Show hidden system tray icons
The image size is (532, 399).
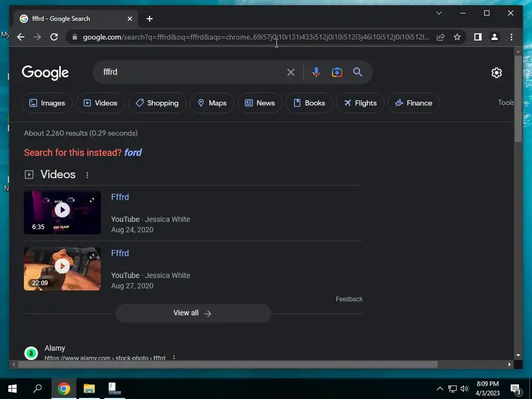coord(440,389)
